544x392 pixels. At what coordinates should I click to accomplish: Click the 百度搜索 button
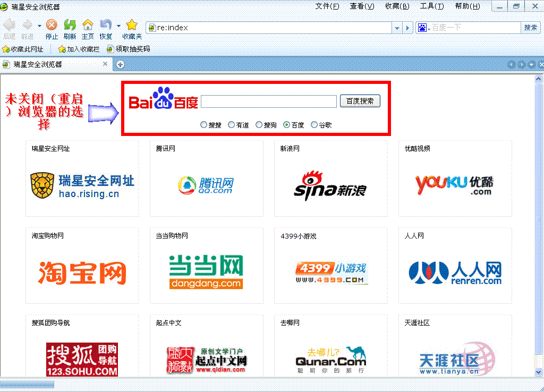click(x=360, y=101)
